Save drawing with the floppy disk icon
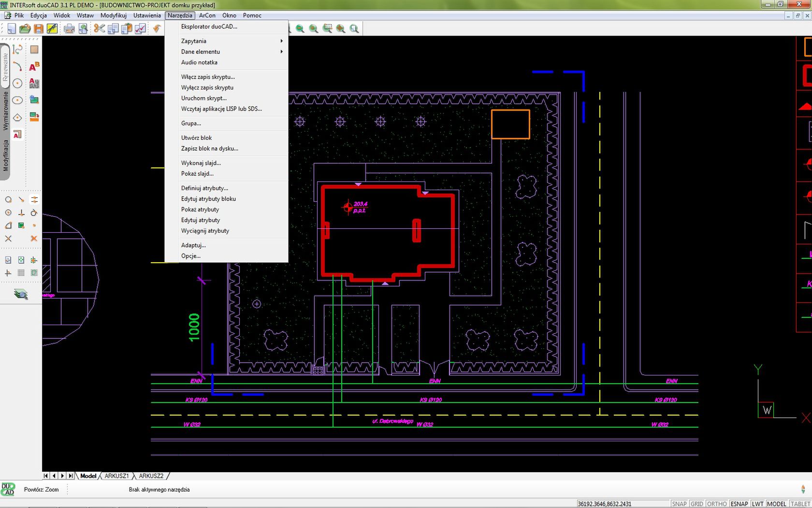This screenshot has height=508, width=812. click(x=39, y=29)
